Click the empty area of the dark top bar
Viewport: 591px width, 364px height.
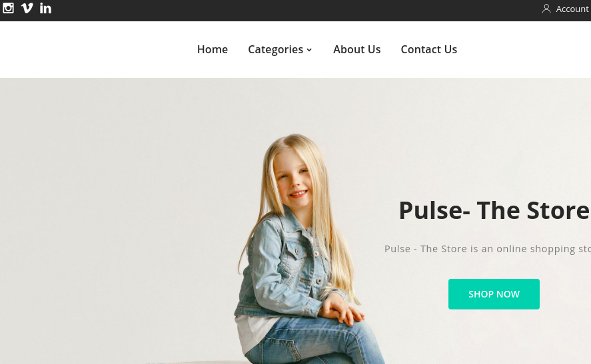[x=294, y=10]
